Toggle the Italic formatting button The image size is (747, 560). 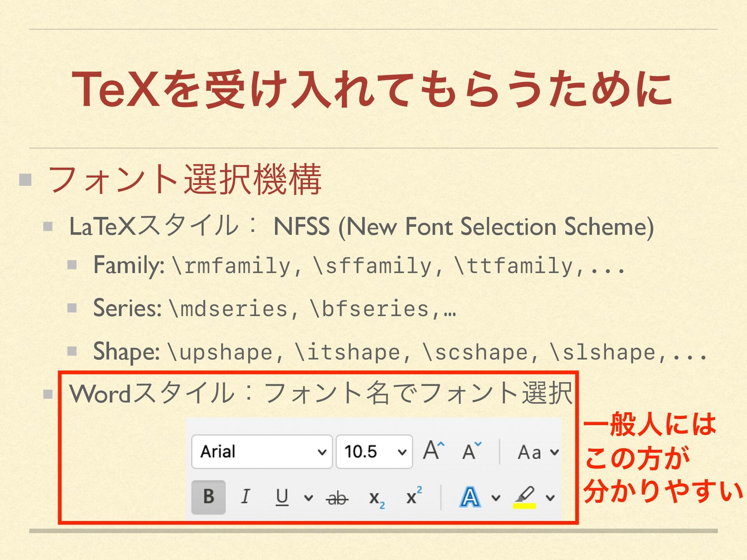pyautogui.click(x=245, y=497)
